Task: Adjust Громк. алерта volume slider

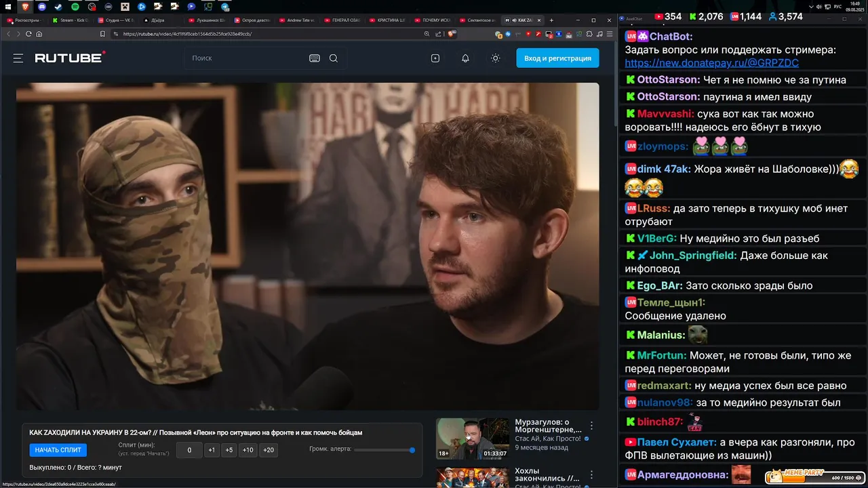Action: (x=384, y=450)
